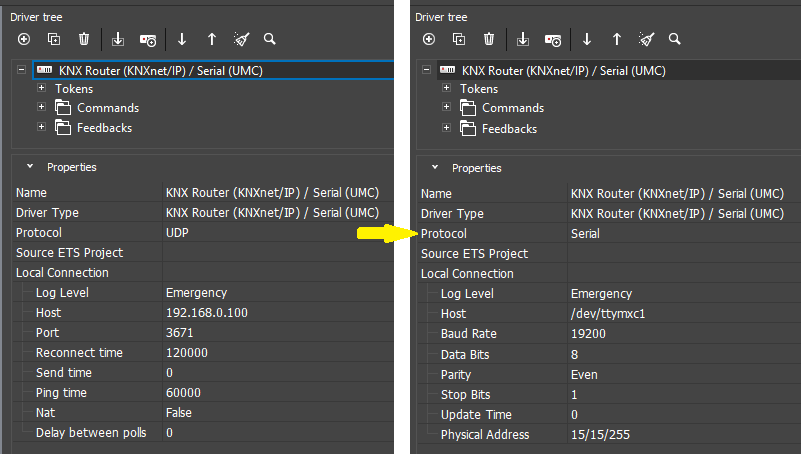Image resolution: width=801 pixels, height=454 pixels.
Task: Collapse KNX Router node in right tree
Action: [x=427, y=69]
